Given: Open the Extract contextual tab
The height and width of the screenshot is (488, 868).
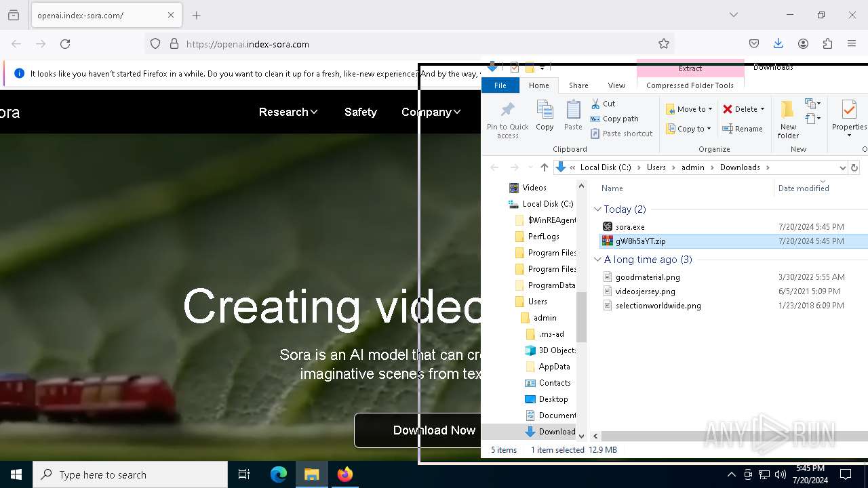Looking at the screenshot, I should coord(690,68).
